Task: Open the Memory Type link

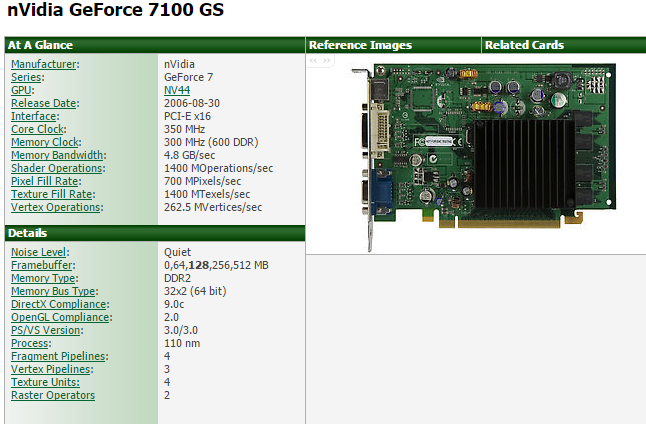Action: click(43, 278)
